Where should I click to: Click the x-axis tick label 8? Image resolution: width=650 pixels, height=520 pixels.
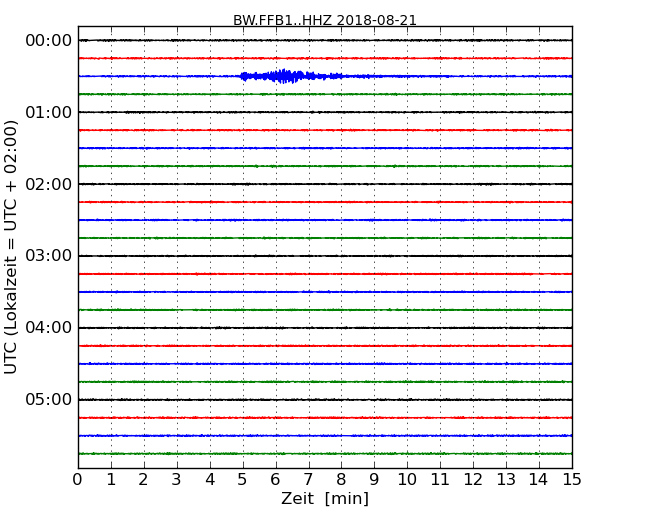click(x=341, y=480)
